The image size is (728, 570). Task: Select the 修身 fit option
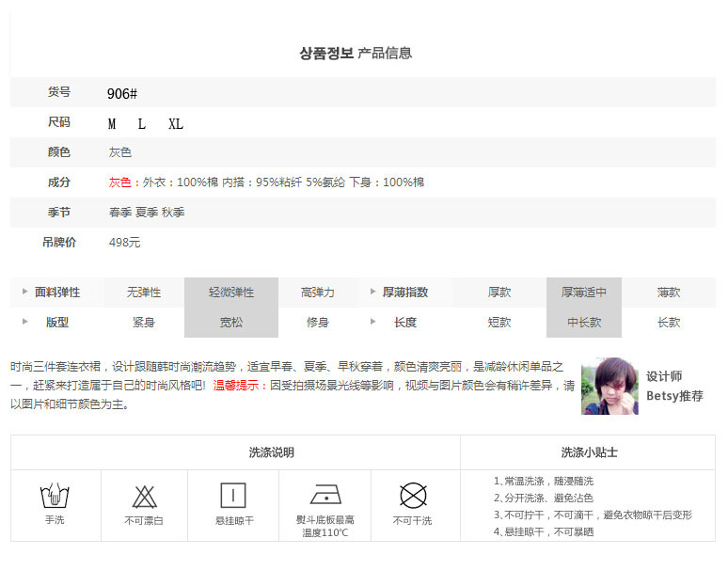coord(318,322)
